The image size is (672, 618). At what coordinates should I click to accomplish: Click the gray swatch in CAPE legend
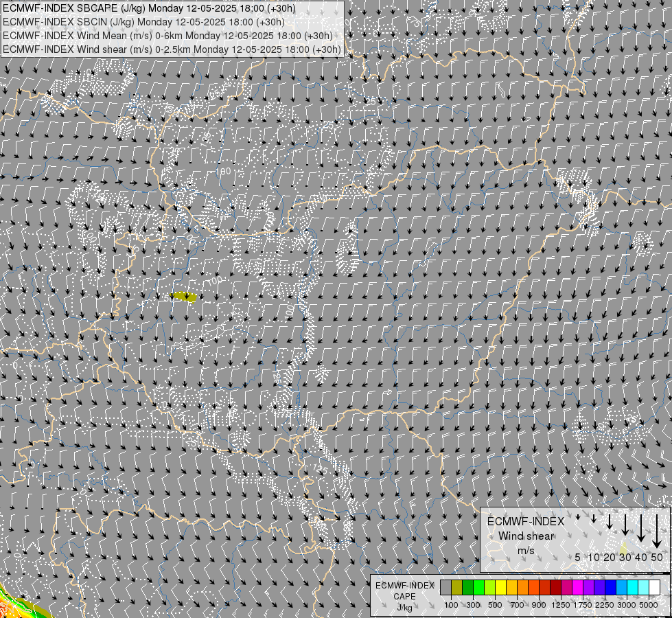point(445,588)
